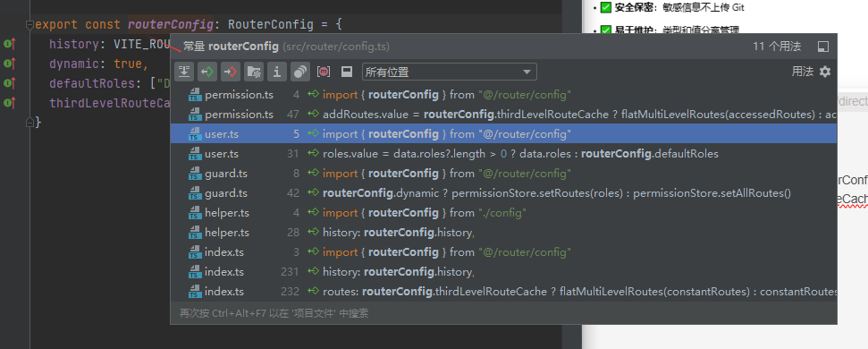This screenshot has height=349, width=868.
Task: Select guard.ts line 42 routerConfig.dynamic usage
Action: (503, 193)
